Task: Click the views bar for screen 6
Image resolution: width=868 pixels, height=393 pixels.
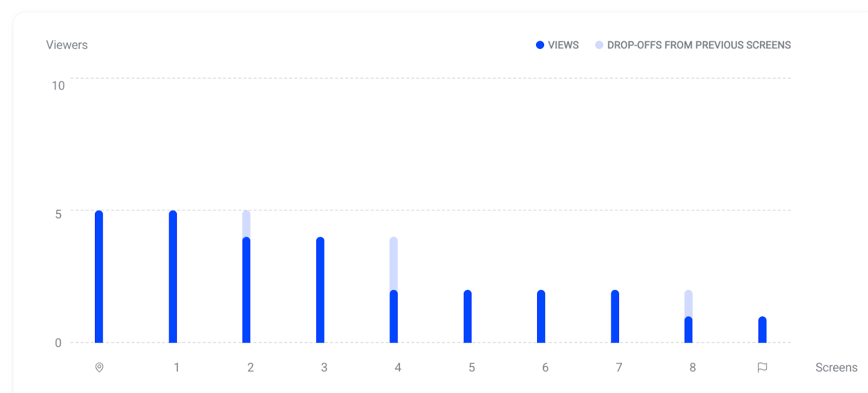Action: click(x=541, y=316)
